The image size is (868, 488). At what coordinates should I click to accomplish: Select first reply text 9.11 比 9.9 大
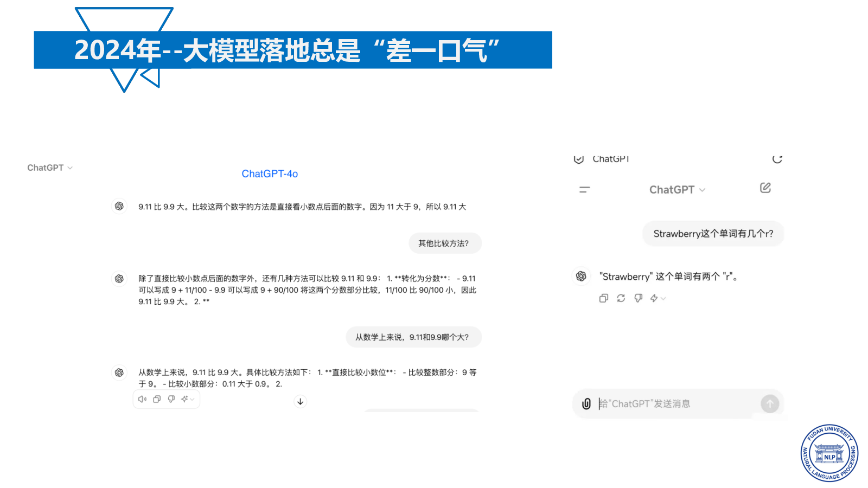161,207
